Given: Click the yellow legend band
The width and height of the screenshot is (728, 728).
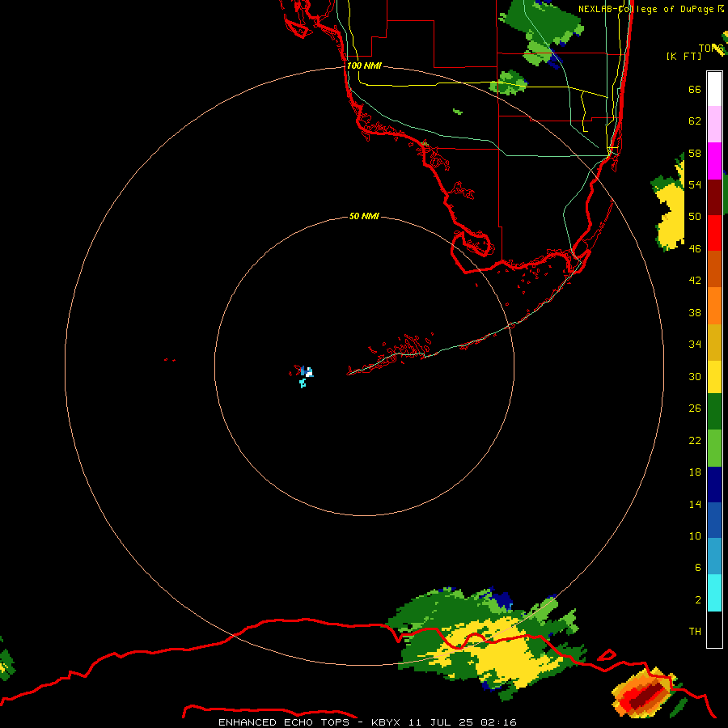Looking at the screenshot, I should 714,377.
